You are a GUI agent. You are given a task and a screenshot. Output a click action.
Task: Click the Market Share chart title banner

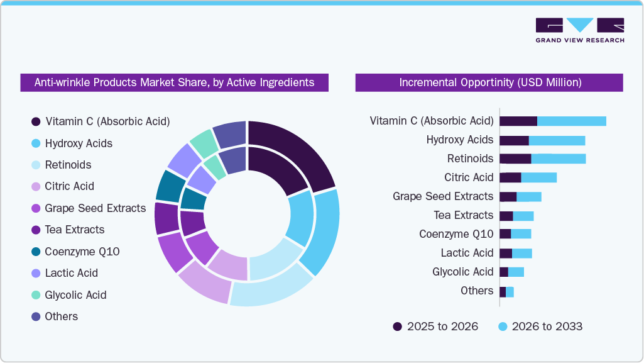tap(174, 82)
